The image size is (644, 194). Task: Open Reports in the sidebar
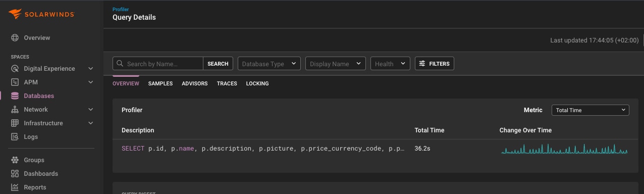click(35, 187)
